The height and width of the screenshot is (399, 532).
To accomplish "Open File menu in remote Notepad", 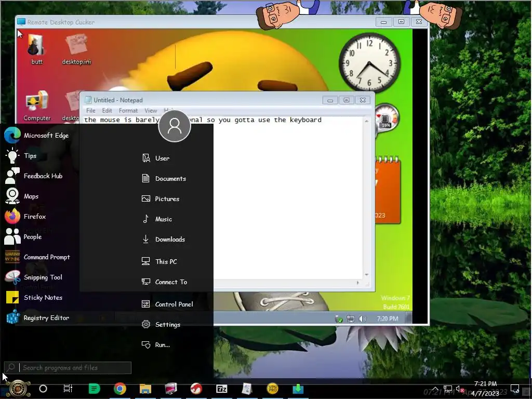I will pos(90,111).
